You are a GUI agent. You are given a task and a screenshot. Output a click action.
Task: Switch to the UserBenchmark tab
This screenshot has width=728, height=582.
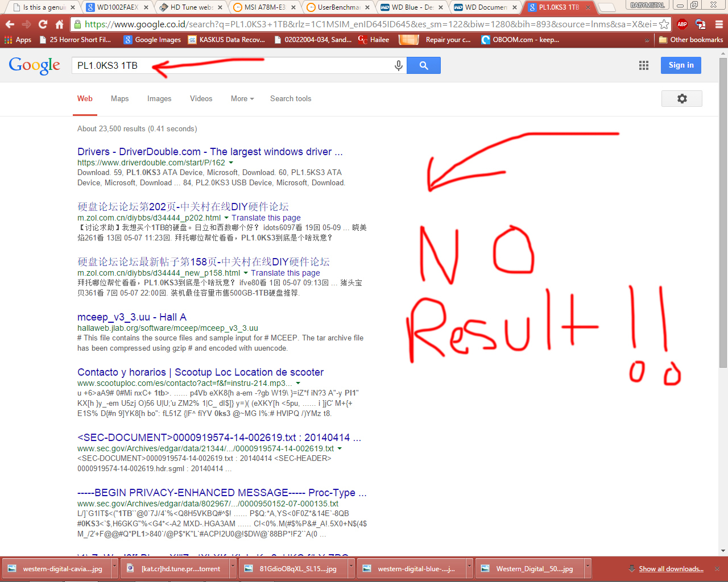click(338, 7)
